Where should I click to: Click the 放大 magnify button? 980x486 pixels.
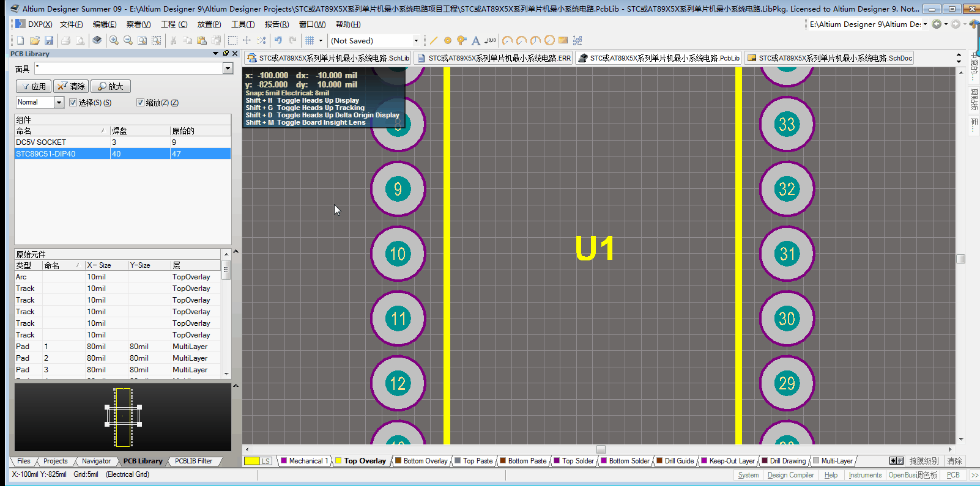coord(111,86)
